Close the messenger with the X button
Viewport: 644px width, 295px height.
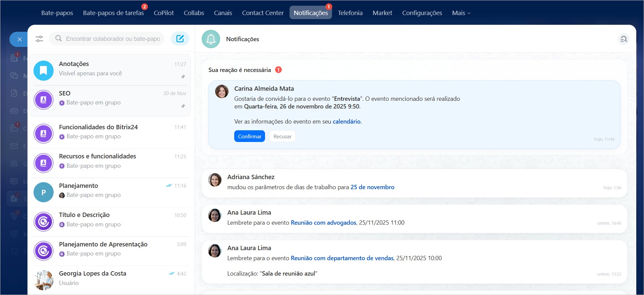(x=19, y=40)
